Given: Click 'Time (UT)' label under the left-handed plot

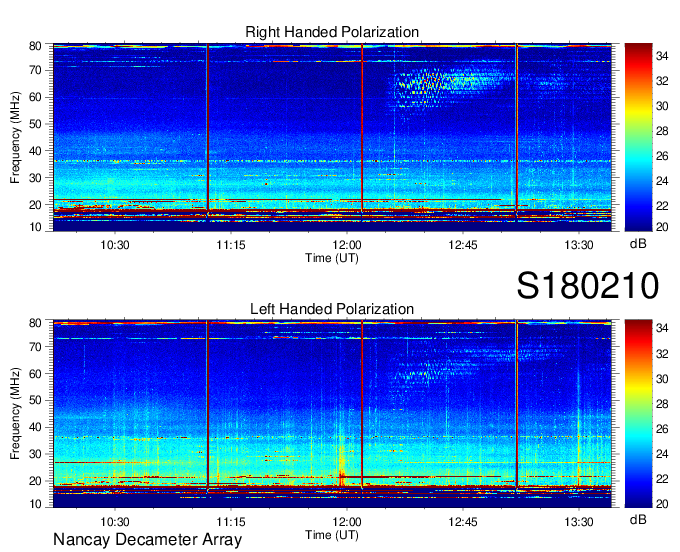Looking at the screenshot, I should coord(332,535).
